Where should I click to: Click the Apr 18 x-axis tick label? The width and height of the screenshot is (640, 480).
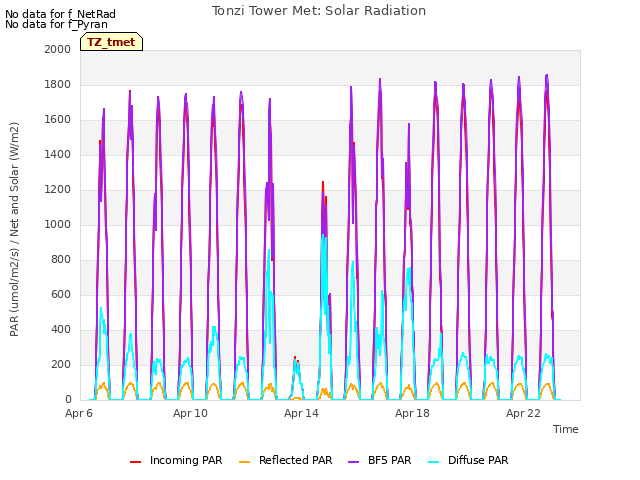(412, 413)
